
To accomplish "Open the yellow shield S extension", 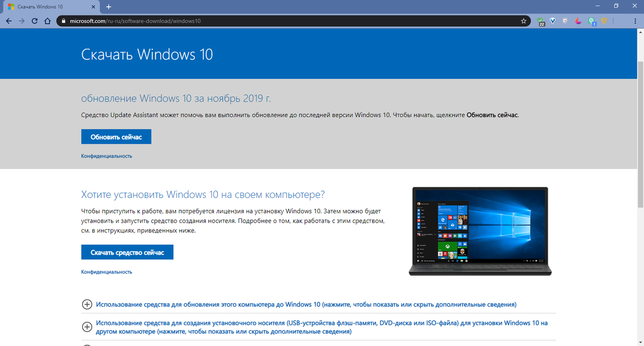I will click(604, 21).
